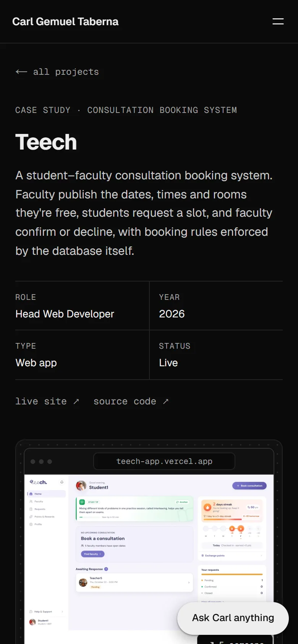Screen dimensions: 298x644
Task: Click the flame streak icon
Action: click(207, 507)
